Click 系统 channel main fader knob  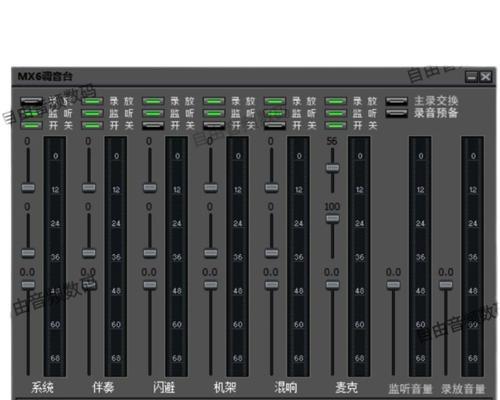28,285
